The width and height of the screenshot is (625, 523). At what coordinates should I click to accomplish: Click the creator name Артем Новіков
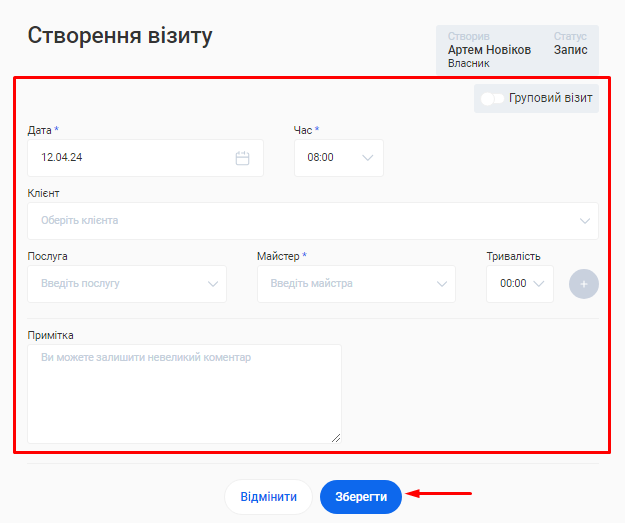pyautogui.click(x=489, y=50)
